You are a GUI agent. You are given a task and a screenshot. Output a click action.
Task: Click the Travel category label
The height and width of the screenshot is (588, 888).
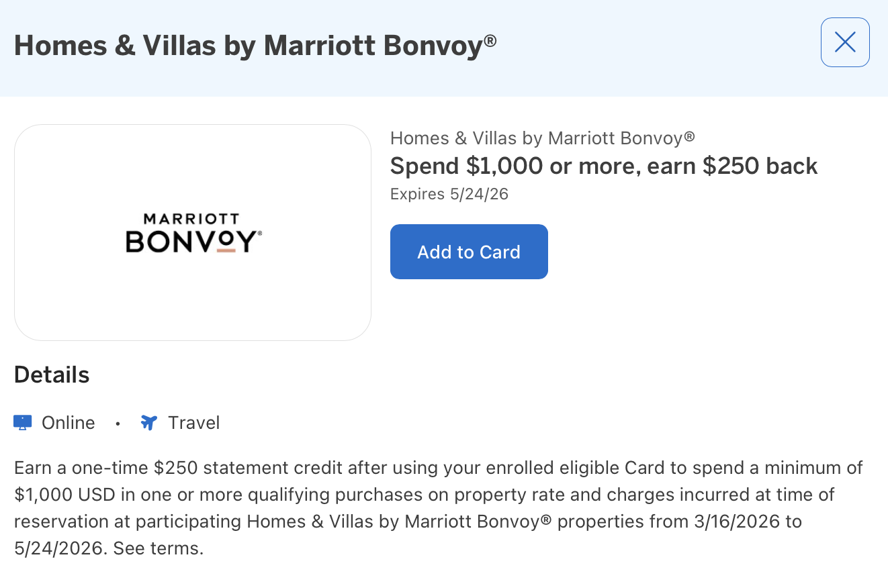coord(193,422)
